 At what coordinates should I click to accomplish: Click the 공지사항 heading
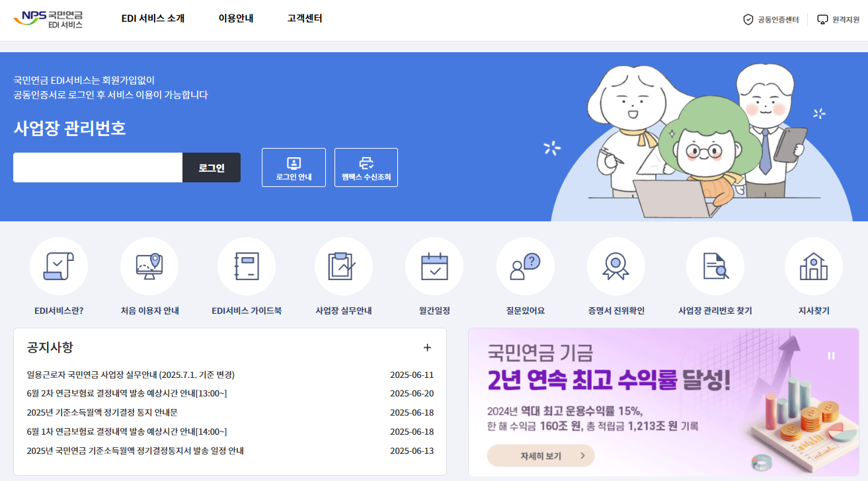click(50, 347)
